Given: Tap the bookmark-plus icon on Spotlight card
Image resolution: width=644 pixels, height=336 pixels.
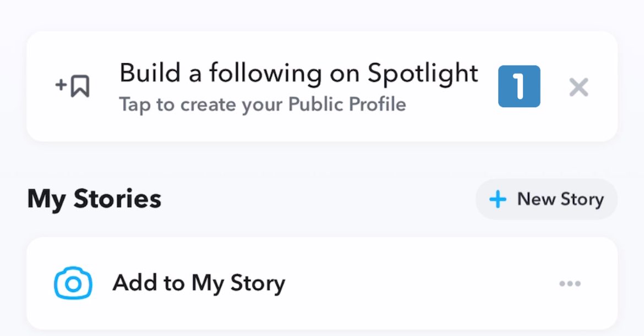Looking at the screenshot, I should [72, 86].
